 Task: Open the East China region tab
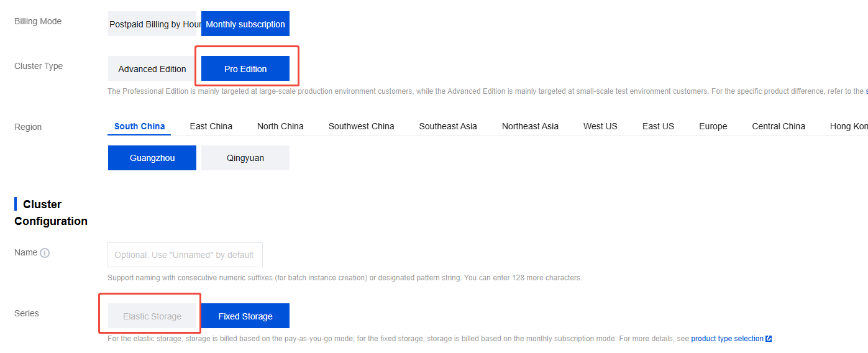click(x=211, y=126)
